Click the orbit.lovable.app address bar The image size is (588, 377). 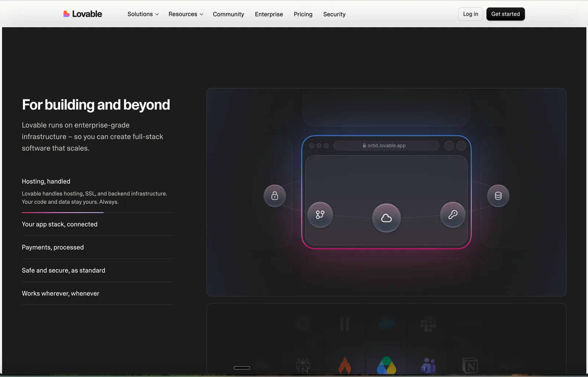[386, 146]
